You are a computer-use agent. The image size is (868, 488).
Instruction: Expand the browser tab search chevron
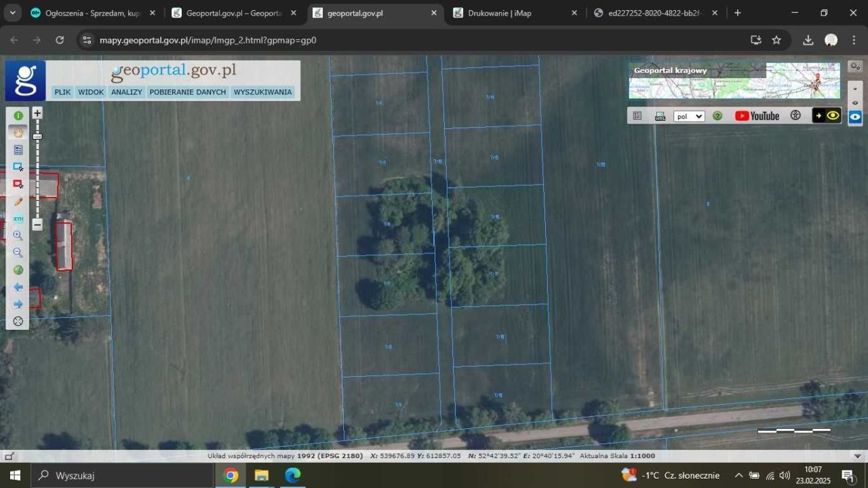pos(13,13)
